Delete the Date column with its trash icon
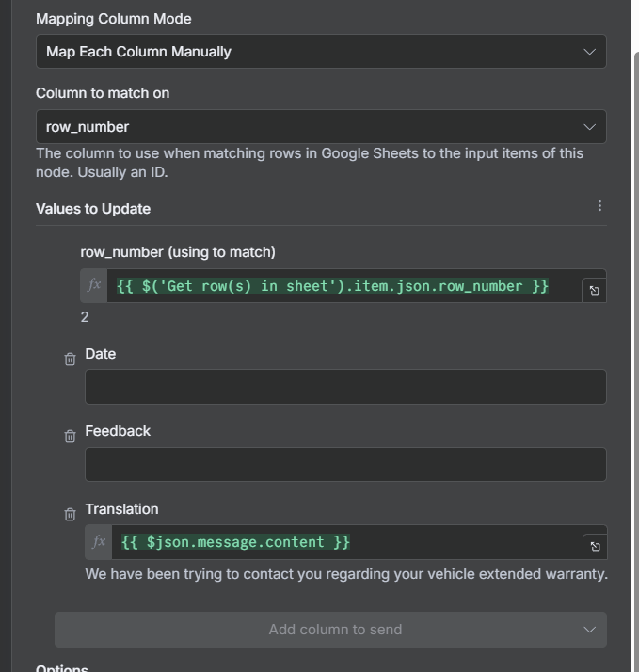 [x=70, y=359]
